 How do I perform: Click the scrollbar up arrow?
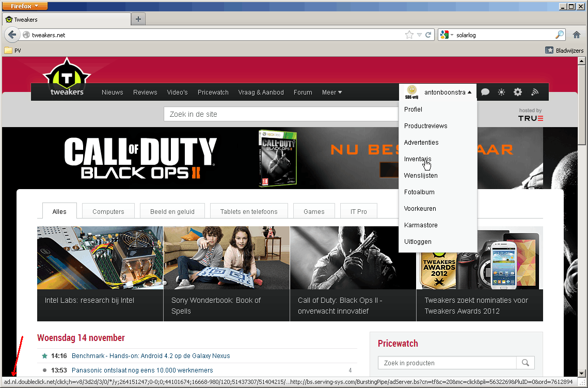[582, 61]
